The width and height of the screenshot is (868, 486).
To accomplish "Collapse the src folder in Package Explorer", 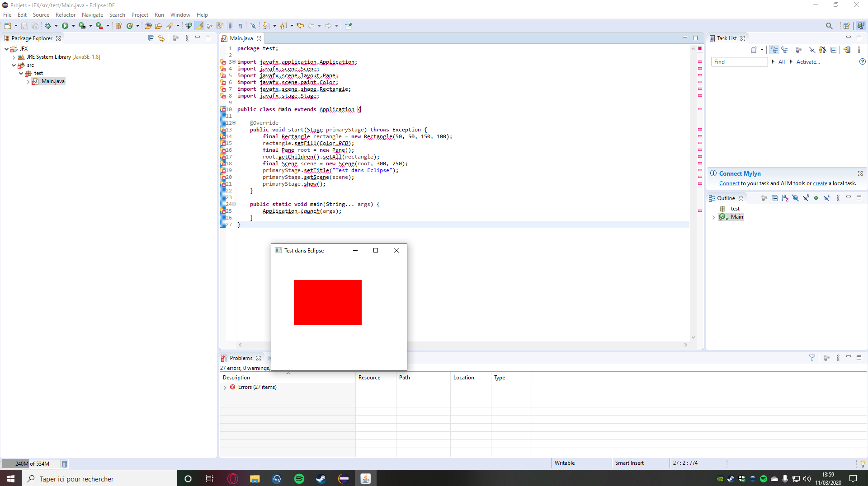I will pyautogui.click(x=14, y=65).
